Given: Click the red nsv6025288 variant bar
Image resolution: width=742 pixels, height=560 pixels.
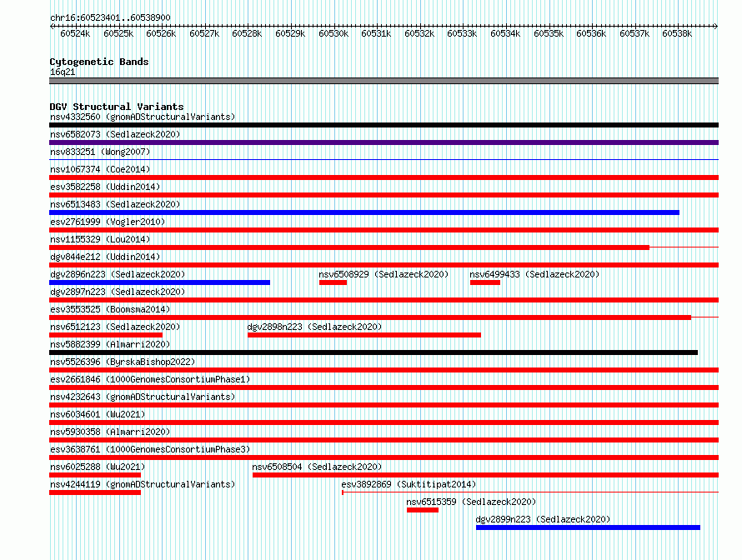Looking at the screenshot, I should coord(95,475).
